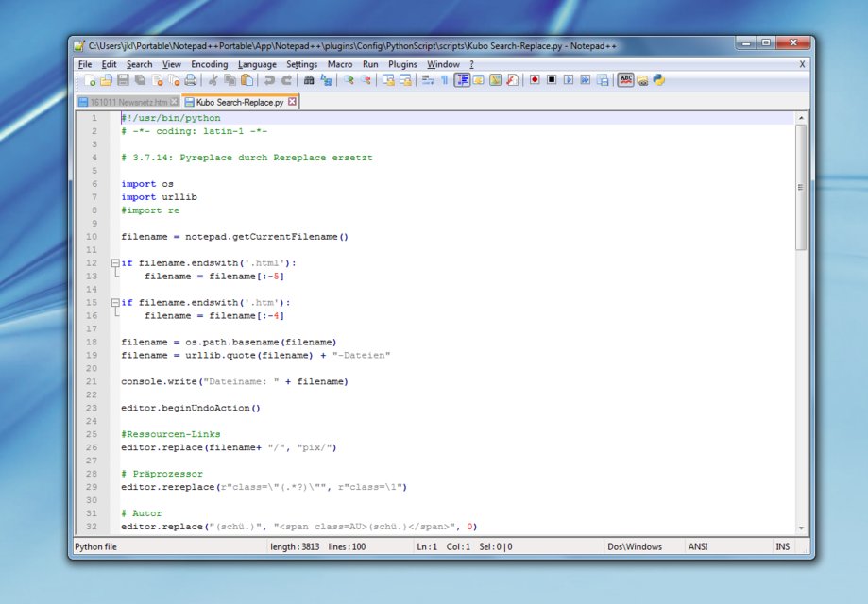Click line 21 console.write code line
This screenshot has height=604, width=868.
(234, 382)
